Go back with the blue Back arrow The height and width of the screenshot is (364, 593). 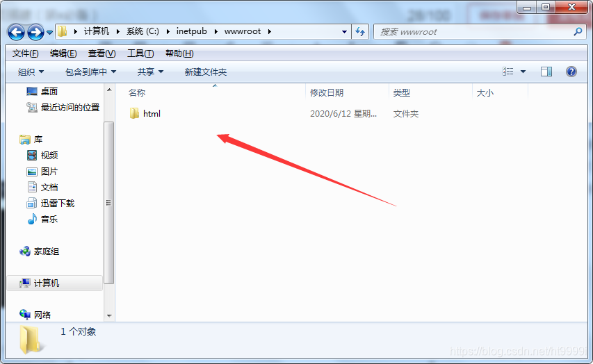pyautogui.click(x=16, y=33)
